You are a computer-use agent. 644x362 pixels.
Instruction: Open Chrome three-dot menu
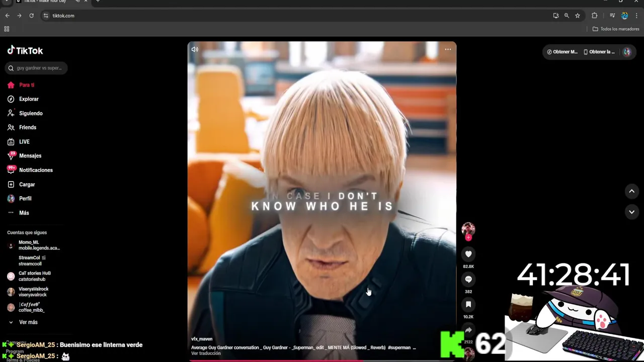click(x=636, y=16)
